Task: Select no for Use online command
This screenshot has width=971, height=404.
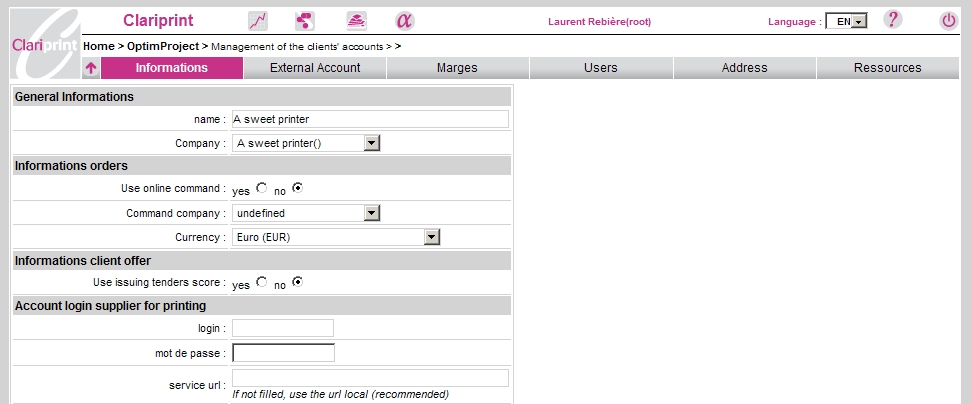Action: 297,188
